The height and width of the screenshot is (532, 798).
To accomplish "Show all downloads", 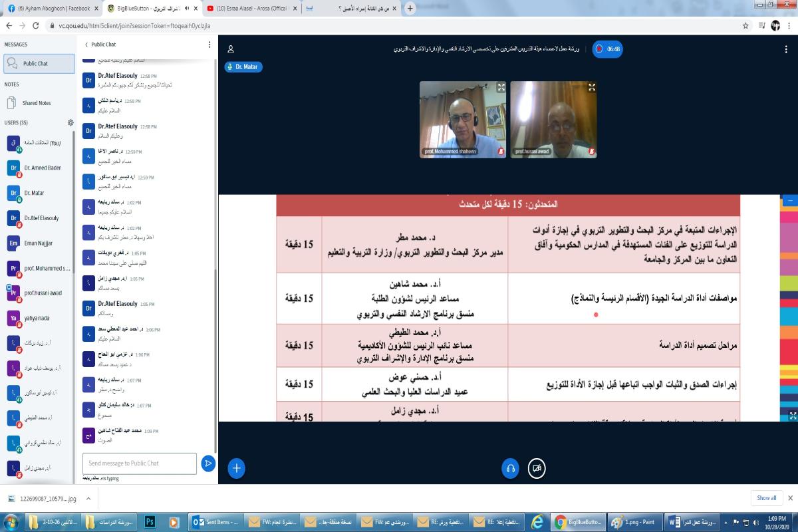I will (766, 498).
